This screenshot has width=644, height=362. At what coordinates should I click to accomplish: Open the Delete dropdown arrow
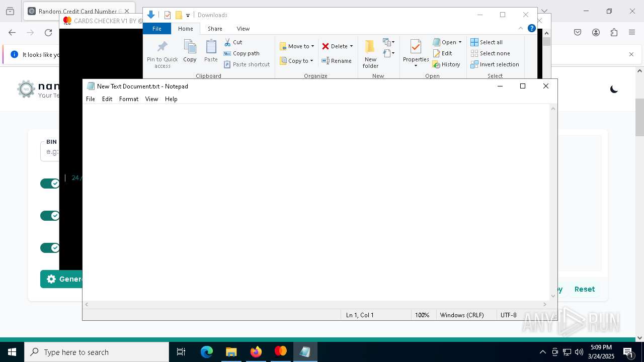coord(351,46)
